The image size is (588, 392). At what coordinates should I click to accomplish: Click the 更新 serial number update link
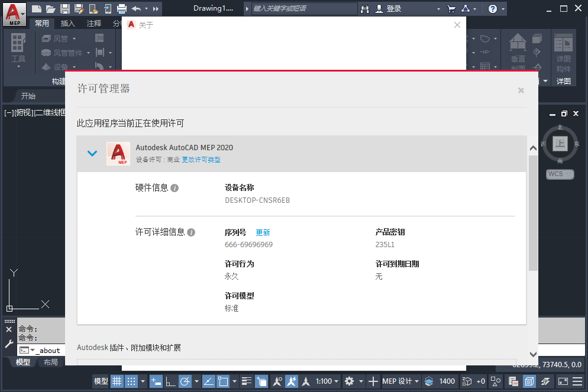click(x=263, y=232)
